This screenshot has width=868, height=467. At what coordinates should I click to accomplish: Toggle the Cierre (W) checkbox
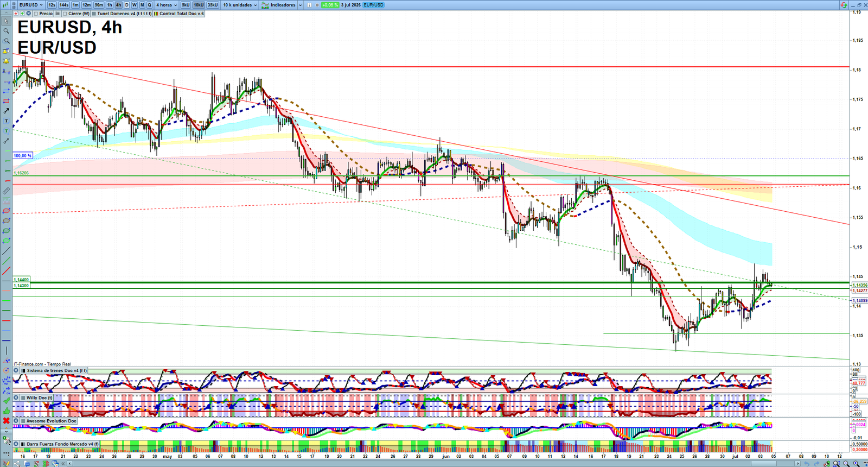(x=65, y=14)
